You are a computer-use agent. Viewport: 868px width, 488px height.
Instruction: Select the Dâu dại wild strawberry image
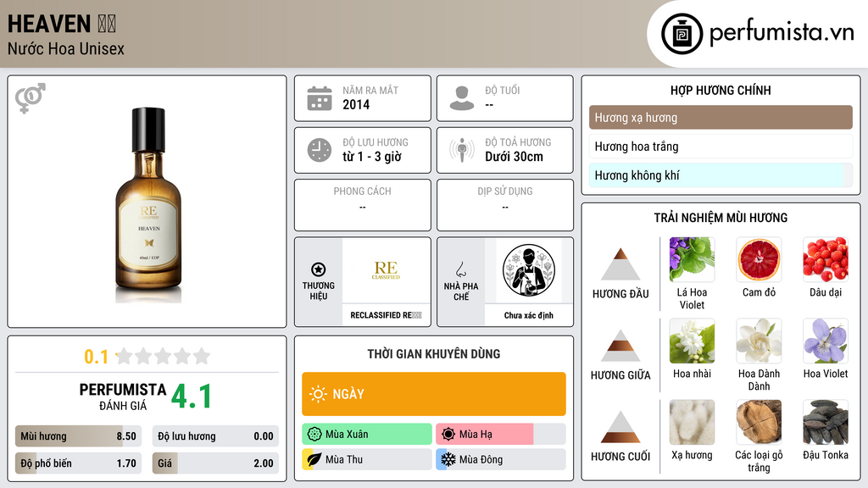tap(826, 259)
